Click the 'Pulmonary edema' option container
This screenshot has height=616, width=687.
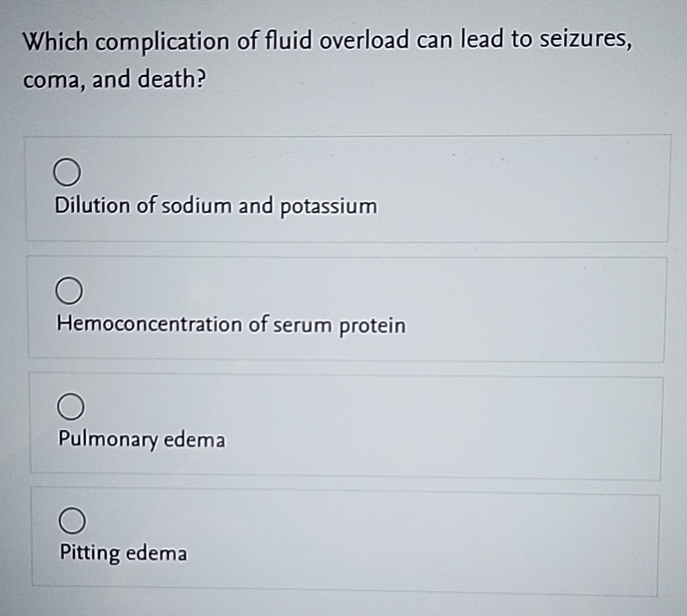[347, 423]
